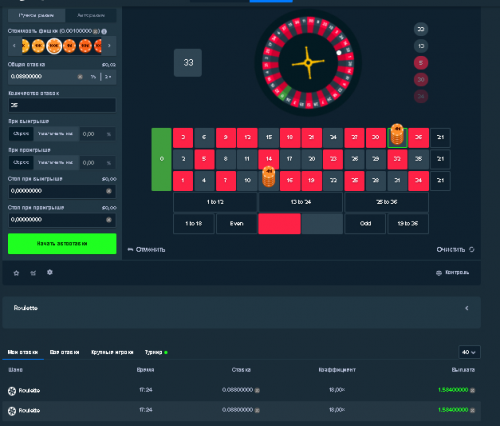Bet on the red color field
This screenshot has width=500, height=426.
(279, 224)
